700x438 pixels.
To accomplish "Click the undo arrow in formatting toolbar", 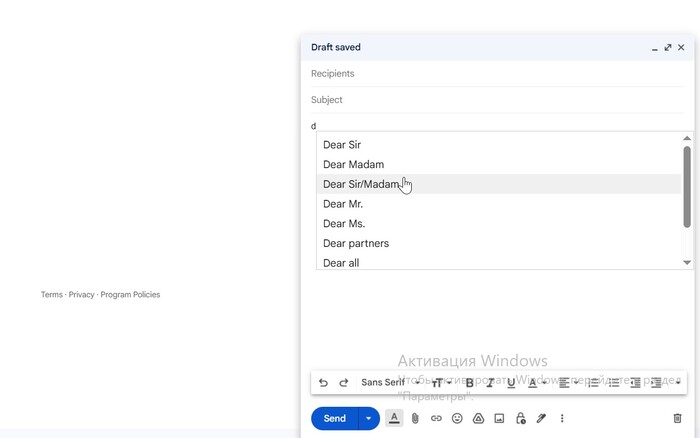I will pyautogui.click(x=323, y=382).
